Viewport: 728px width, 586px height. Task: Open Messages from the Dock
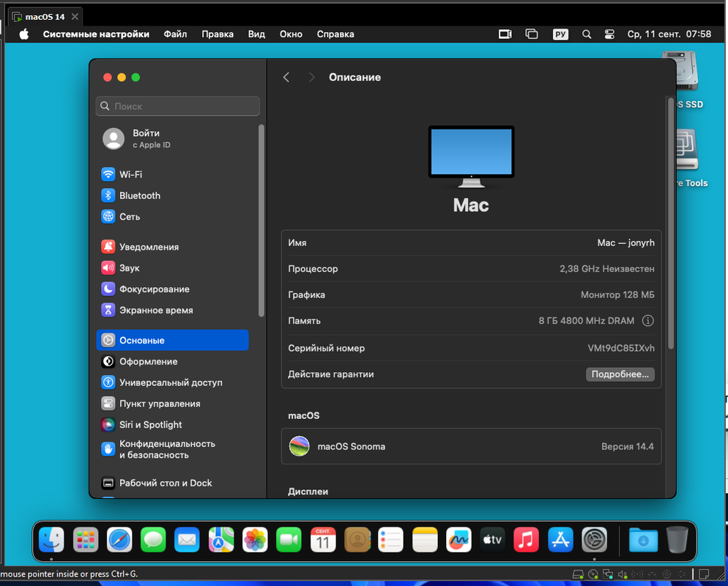[153, 540]
